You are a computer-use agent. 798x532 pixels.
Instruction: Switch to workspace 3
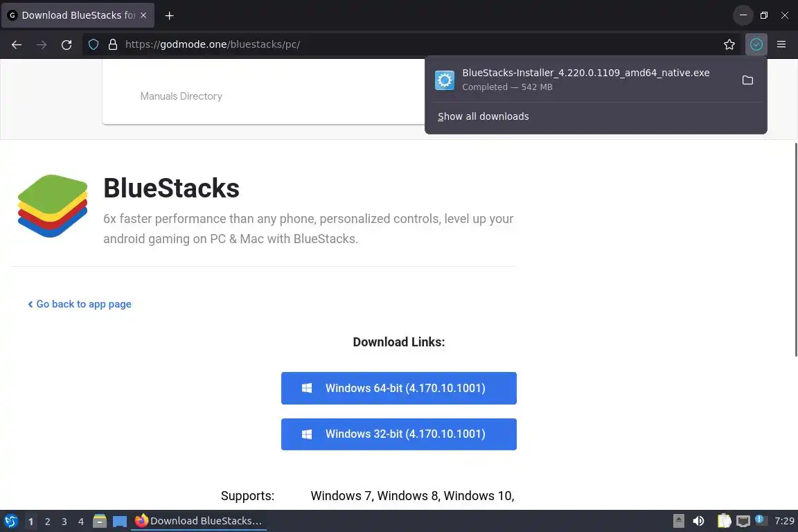[x=64, y=522]
